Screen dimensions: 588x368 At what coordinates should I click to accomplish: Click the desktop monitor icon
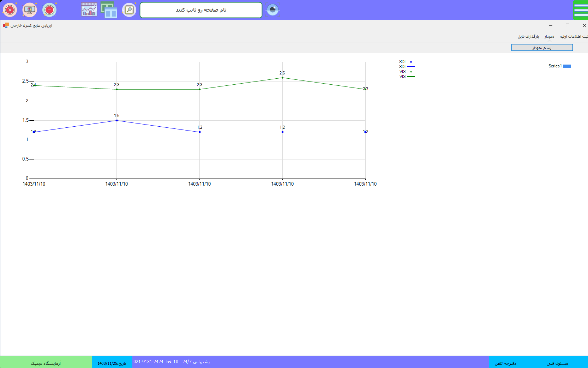coord(30,10)
